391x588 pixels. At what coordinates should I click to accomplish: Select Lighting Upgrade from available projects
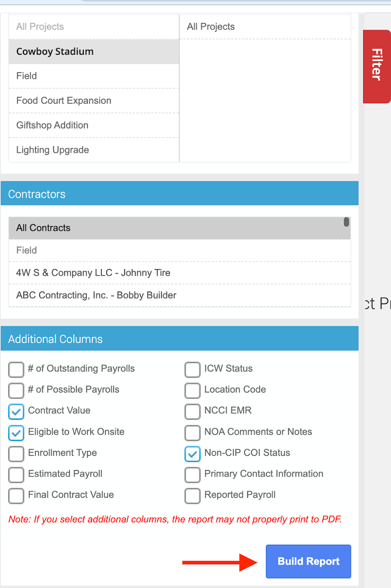(x=94, y=150)
